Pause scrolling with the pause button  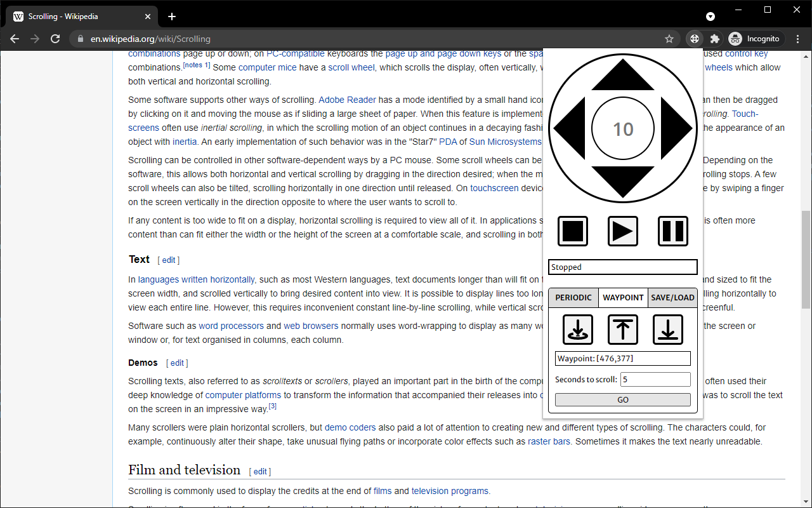pos(673,231)
